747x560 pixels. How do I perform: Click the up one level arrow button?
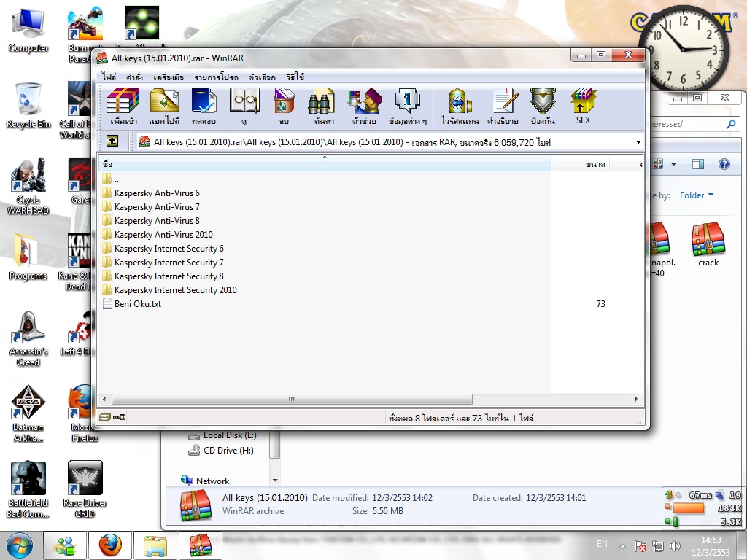(x=112, y=141)
